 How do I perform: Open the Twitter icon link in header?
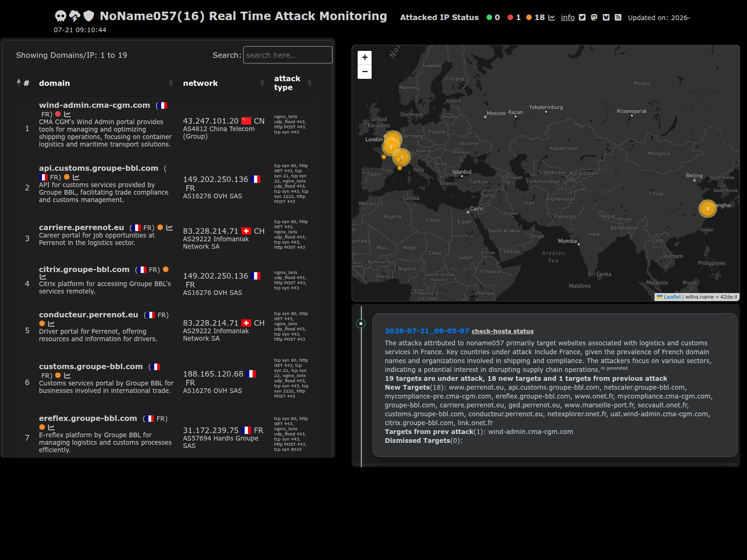point(582,17)
